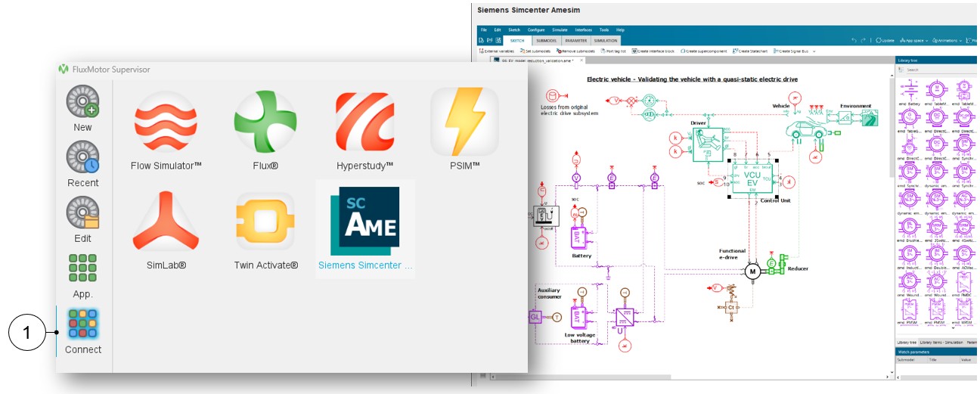Open the PSIM lightning connector

465,122
